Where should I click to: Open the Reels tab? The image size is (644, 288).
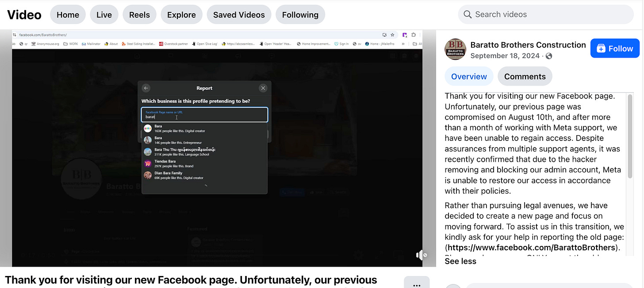coord(139,15)
